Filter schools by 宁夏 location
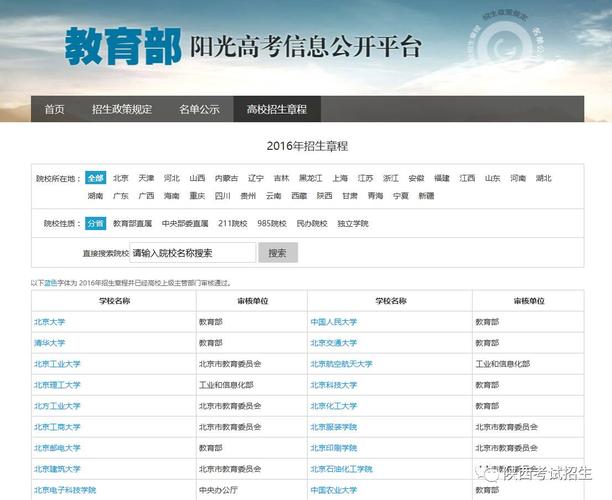The height and width of the screenshot is (500, 612). pos(401,196)
